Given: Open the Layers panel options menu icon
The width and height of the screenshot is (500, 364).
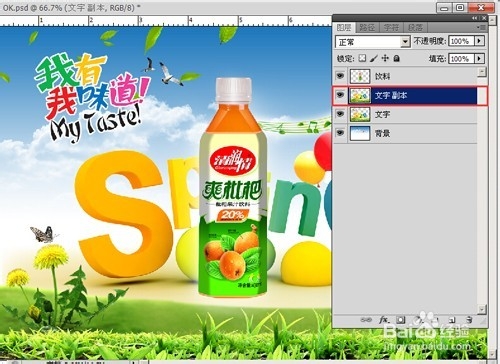Looking at the screenshot, I should point(481,27).
